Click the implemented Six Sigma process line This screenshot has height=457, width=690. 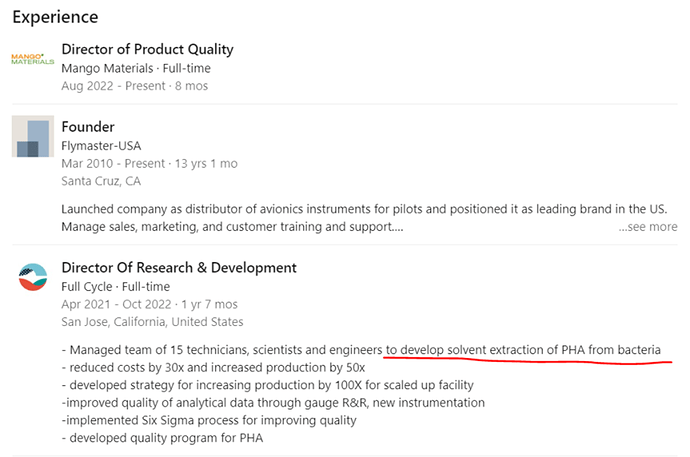tap(209, 420)
